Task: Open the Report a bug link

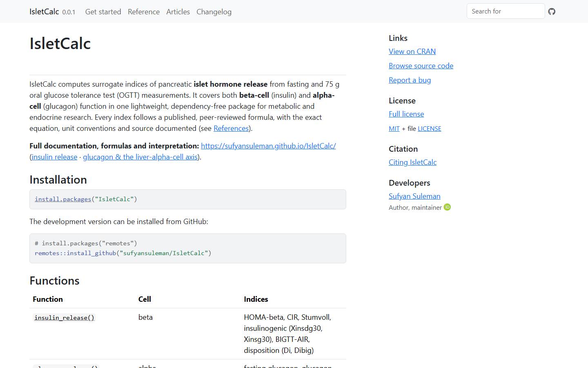Action: click(x=410, y=80)
